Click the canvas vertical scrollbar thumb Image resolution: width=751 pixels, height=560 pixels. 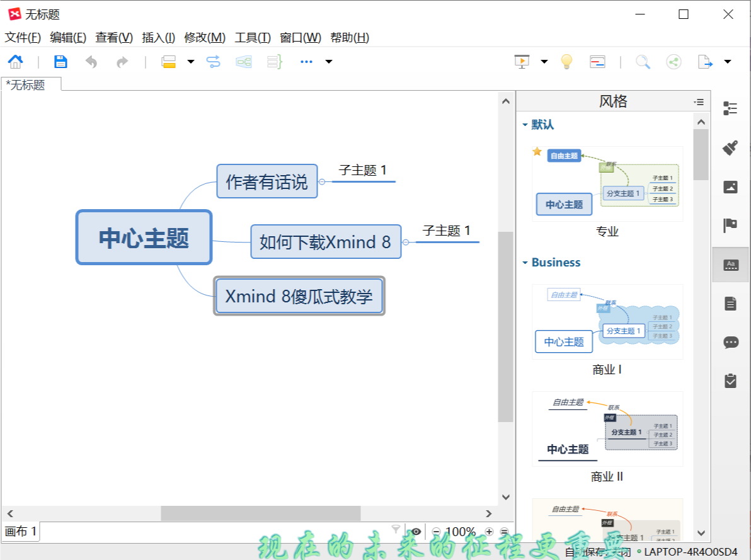point(505,327)
